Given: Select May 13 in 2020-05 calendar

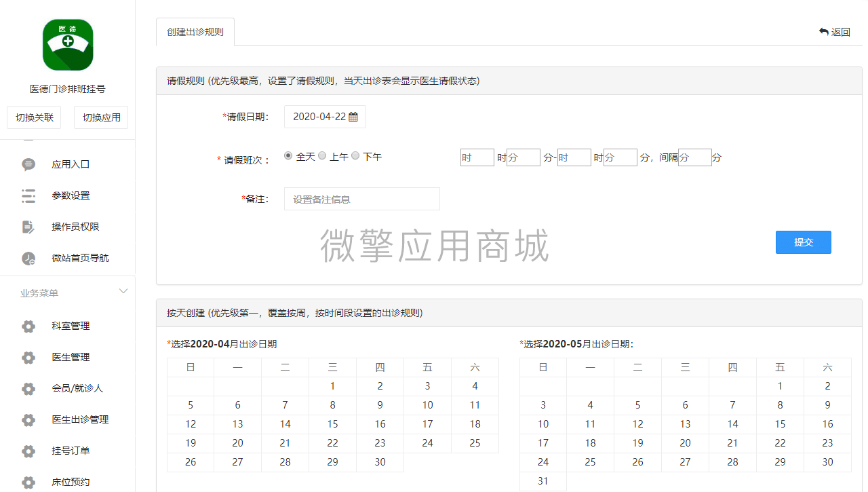Looking at the screenshot, I should pos(685,424).
